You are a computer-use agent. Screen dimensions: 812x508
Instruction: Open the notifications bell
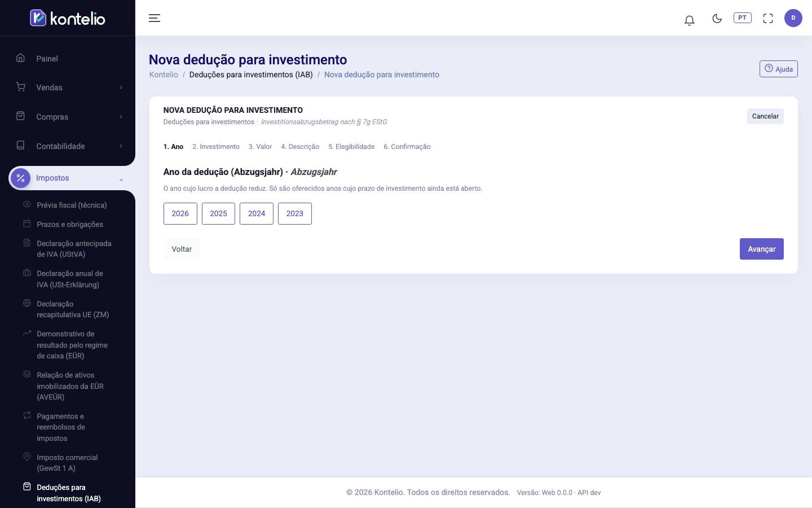689,20
